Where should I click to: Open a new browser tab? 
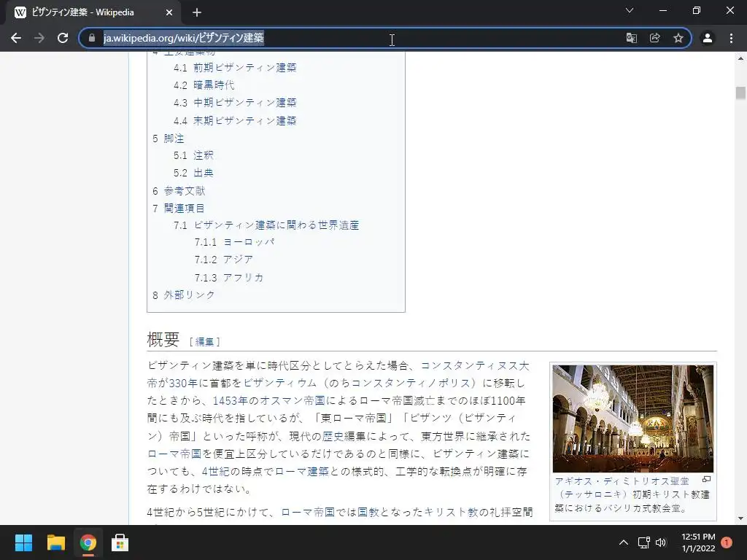pyautogui.click(x=197, y=12)
